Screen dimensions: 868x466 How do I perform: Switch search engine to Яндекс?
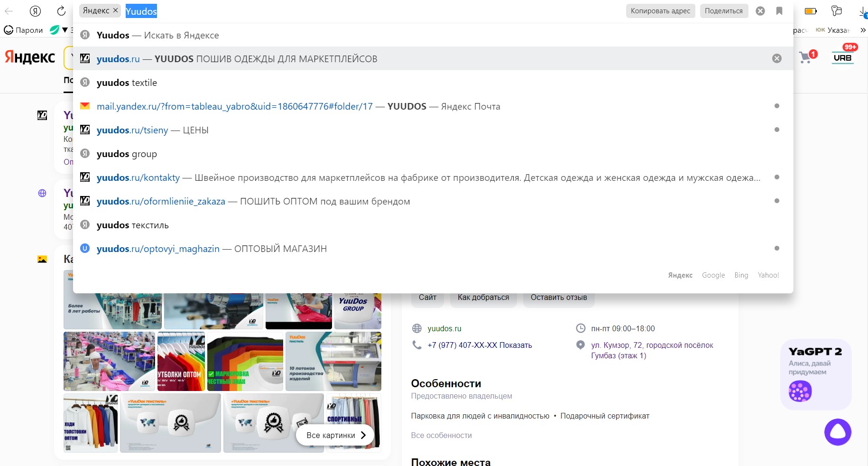(x=680, y=275)
